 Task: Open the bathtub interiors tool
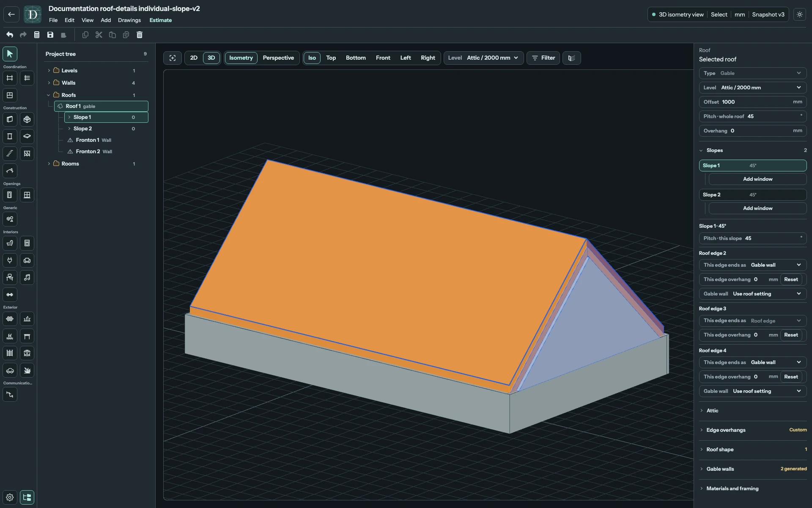[x=10, y=243]
